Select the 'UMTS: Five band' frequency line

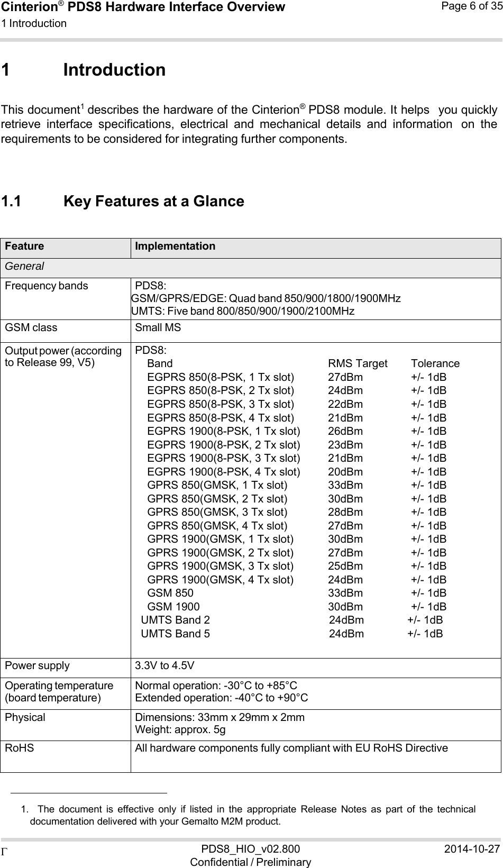tap(243, 311)
